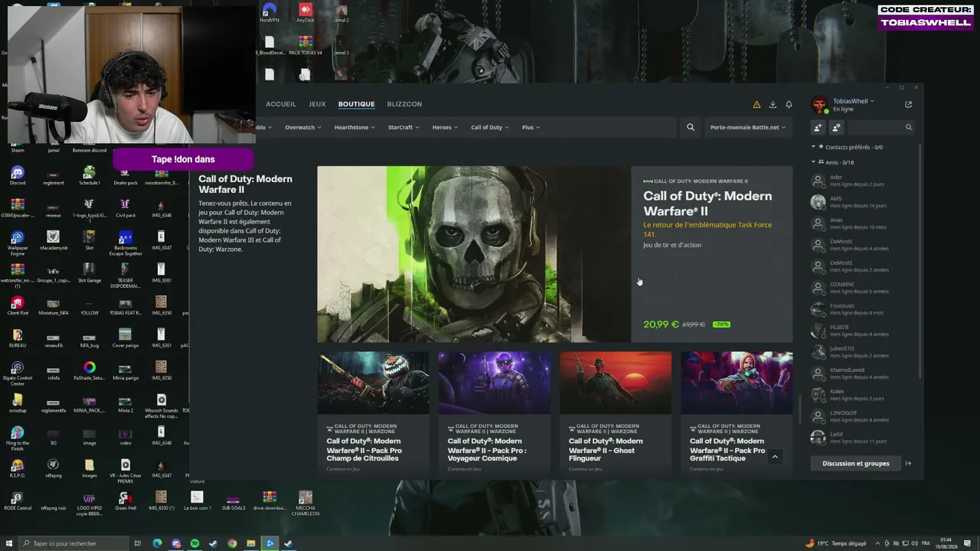Viewport: 980px width, 551px height.
Task: Select friend Ader in friends list
Action: pos(862,181)
